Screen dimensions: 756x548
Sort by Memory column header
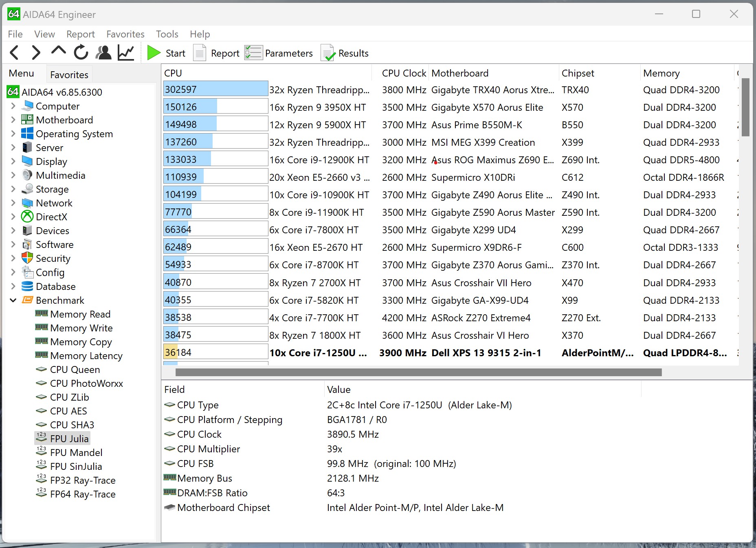[x=688, y=73]
